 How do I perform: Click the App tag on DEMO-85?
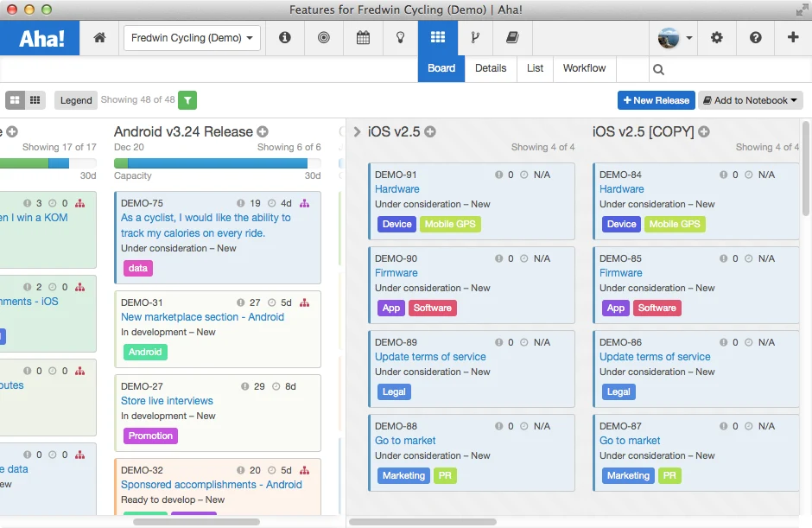pyautogui.click(x=616, y=308)
